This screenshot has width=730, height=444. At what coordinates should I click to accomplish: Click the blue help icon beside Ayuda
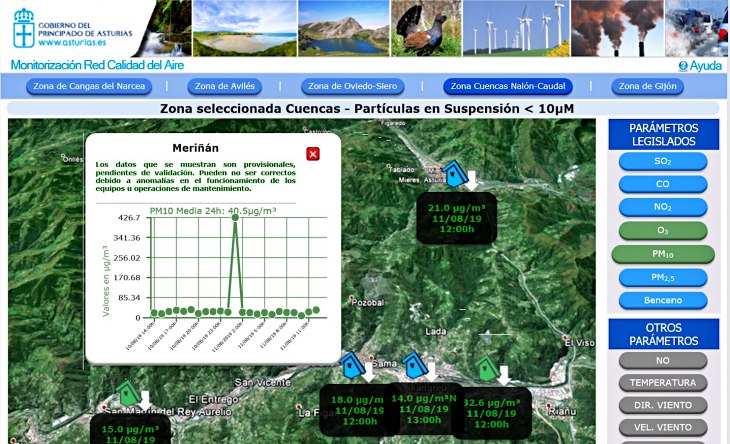click(x=683, y=66)
